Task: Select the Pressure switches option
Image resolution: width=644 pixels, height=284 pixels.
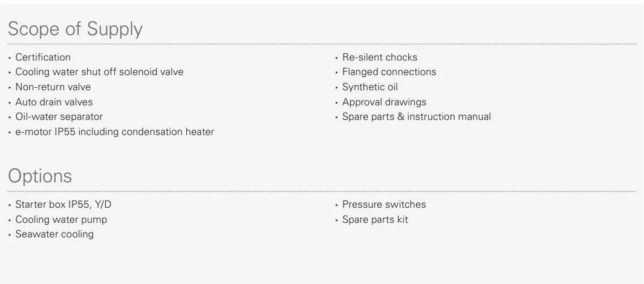Action: coord(384,204)
